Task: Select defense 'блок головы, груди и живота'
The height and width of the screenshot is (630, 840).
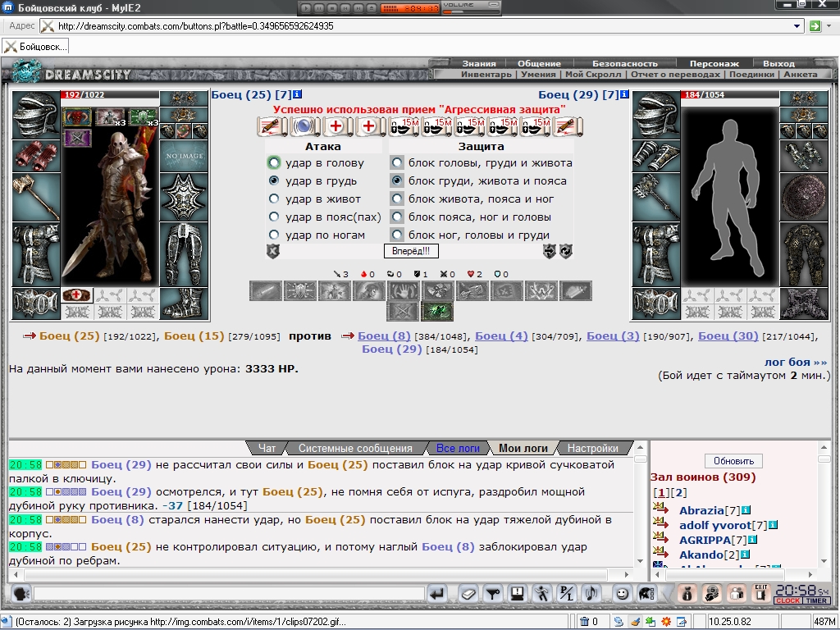Action: [397, 163]
